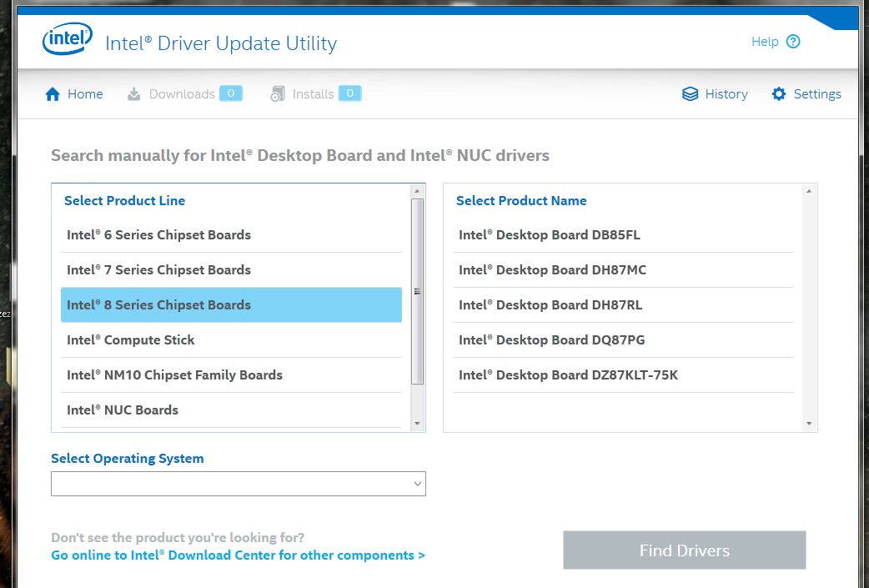Open the Home tab
This screenshot has height=588, width=869.
74,94
